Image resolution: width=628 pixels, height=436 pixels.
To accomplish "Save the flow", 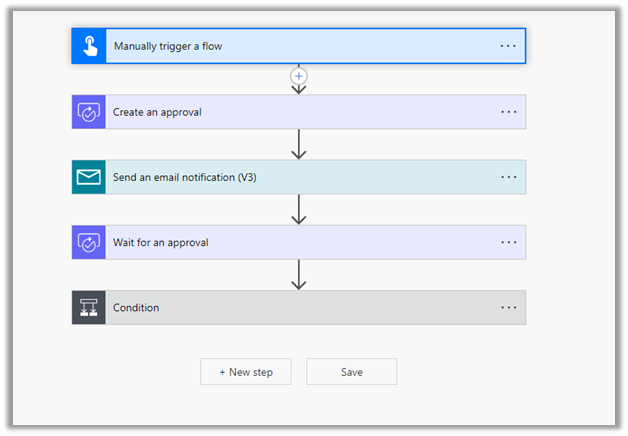I will click(351, 372).
